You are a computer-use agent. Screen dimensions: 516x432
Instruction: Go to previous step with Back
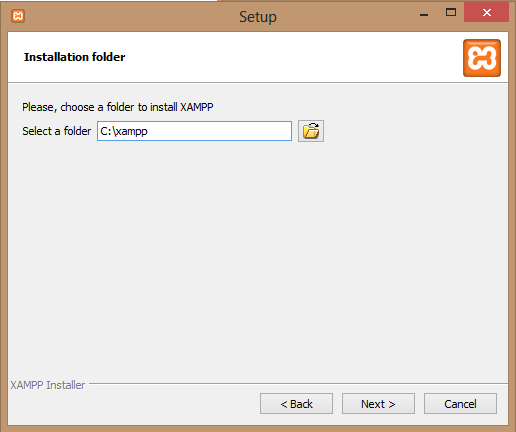[296, 404]
